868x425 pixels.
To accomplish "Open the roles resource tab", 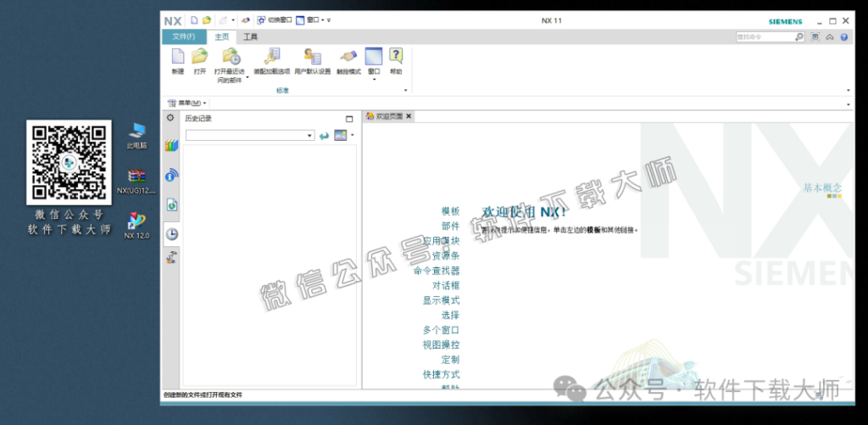I will coord(171,257).
